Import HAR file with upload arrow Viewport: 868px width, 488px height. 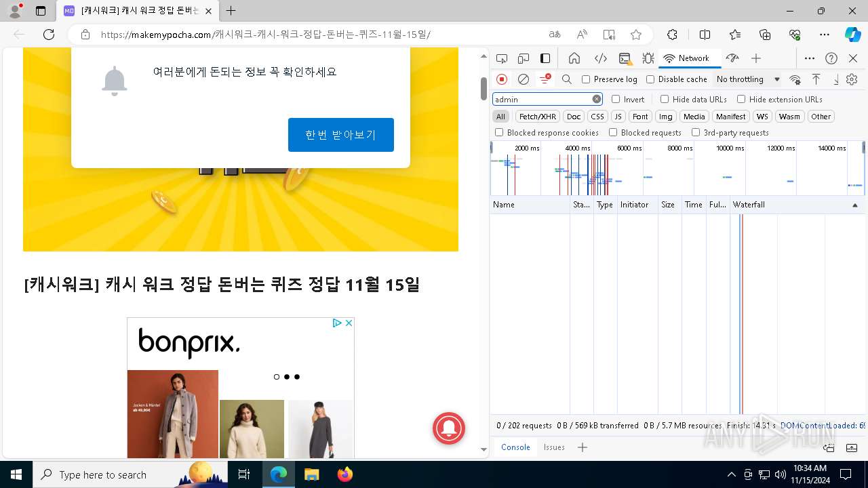point(816,79)
